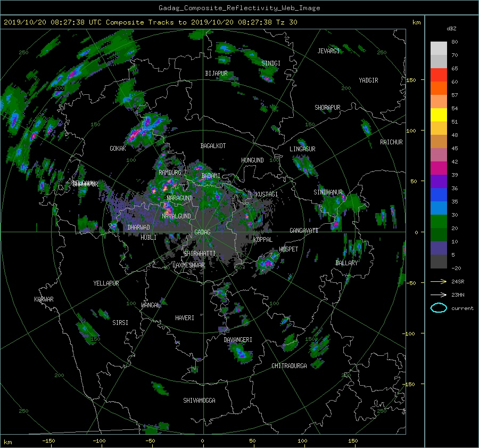The image size is (479, 448).
Task: Click the GOKAK city label
Action: click(x=118, y=149)
